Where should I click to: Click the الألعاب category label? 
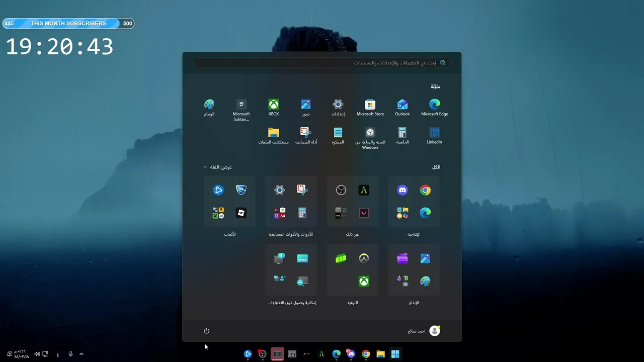click(x=230, y=234)
